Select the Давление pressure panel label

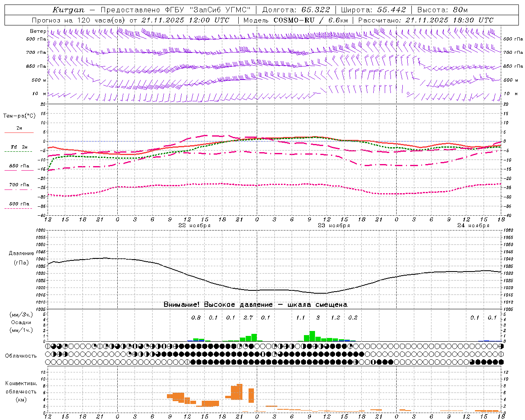click(x=21, y=253)
